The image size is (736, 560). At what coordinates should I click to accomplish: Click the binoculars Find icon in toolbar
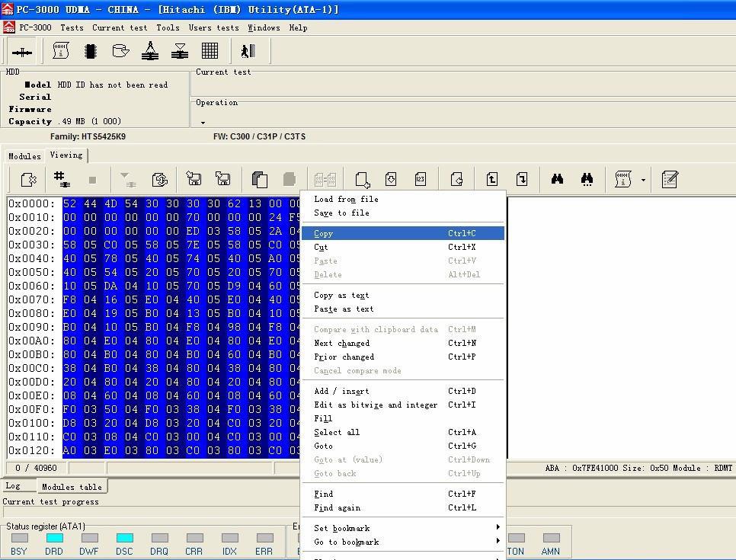pyautogui.click(x=557, y=180)
